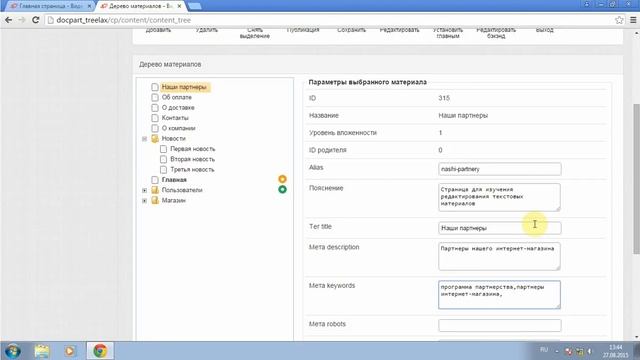This screenshot has height=360, width=640.
Task: Click the volume icon in the tray
Action: (x=589, y=351)
